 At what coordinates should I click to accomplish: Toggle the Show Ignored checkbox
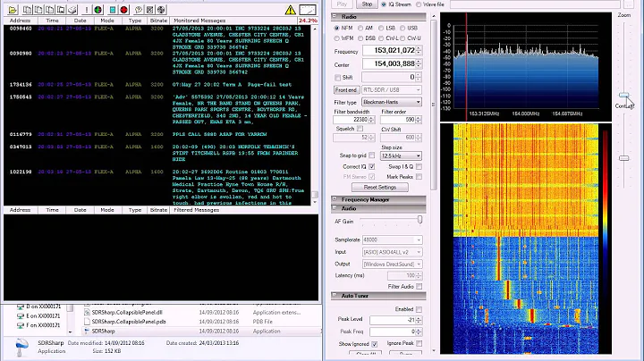[x=375, y=344]
